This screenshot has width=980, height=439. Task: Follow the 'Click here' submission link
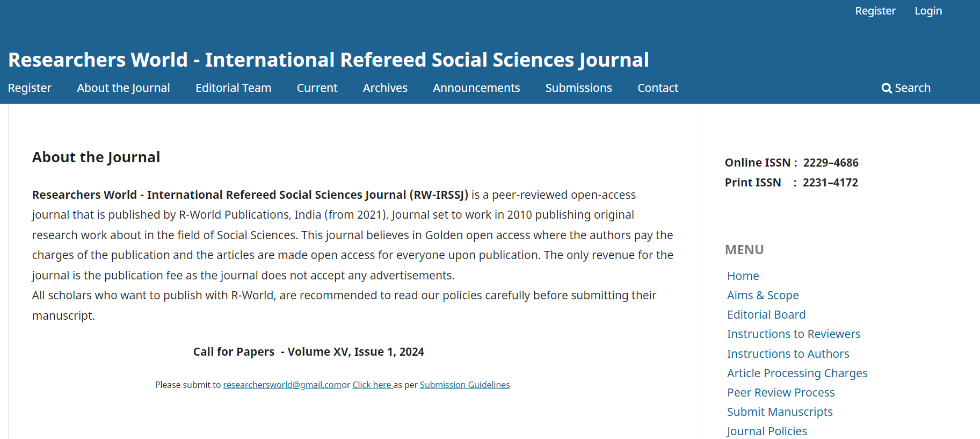(372, 385)
